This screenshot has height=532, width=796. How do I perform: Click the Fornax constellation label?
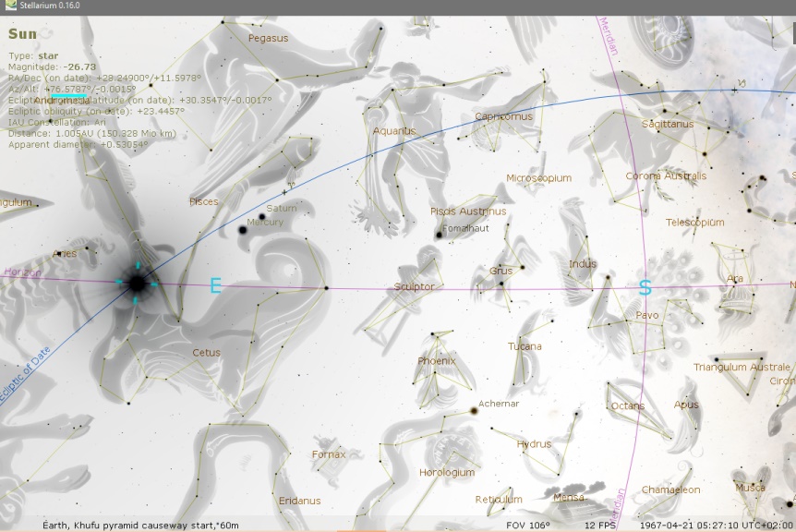(x=329, y=454)
